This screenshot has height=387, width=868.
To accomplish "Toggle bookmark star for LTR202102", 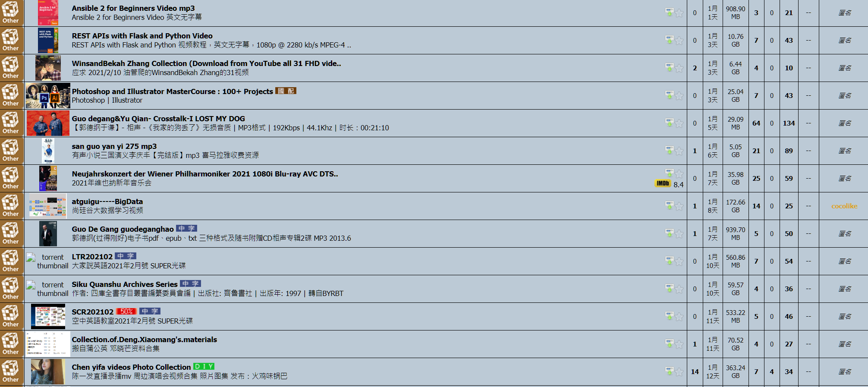I will pos(679,261).
